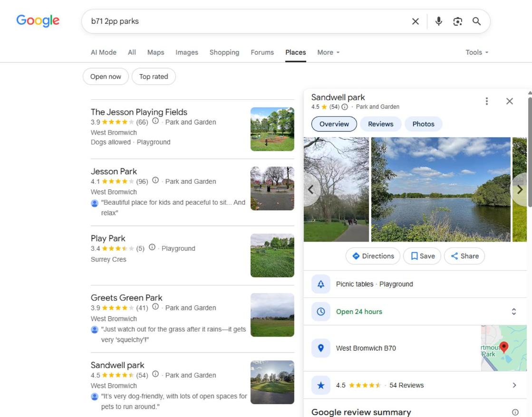Open info icon in Sandwell park list result
Viewport: 532px width, 417px height.
click(155, 374)
